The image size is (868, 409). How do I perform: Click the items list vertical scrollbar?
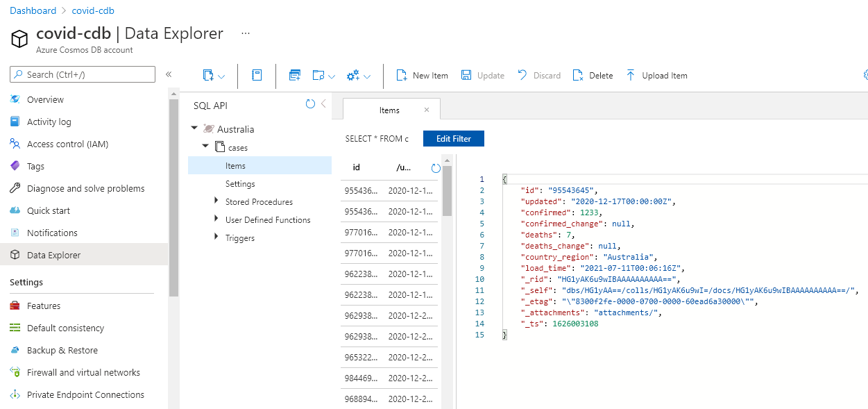click(447, 191)
